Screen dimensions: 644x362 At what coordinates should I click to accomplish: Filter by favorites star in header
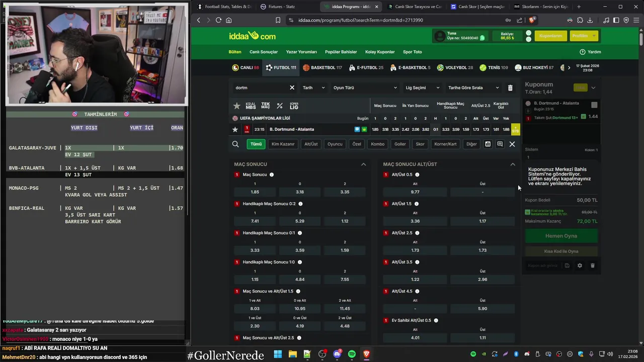coord(237,106)
